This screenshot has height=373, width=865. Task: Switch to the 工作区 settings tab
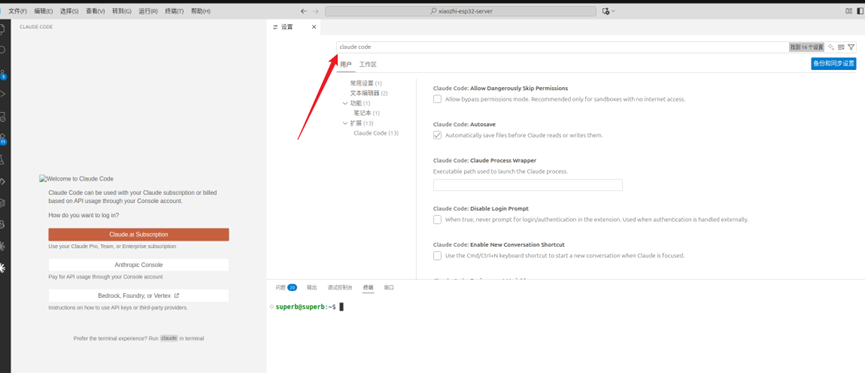tap(368, 65)
